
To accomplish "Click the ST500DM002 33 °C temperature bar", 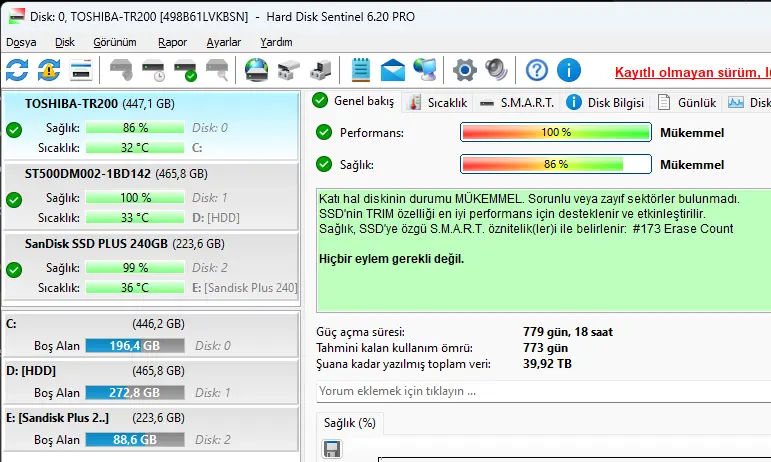I will pyautogui.click(x=135, y=218).
